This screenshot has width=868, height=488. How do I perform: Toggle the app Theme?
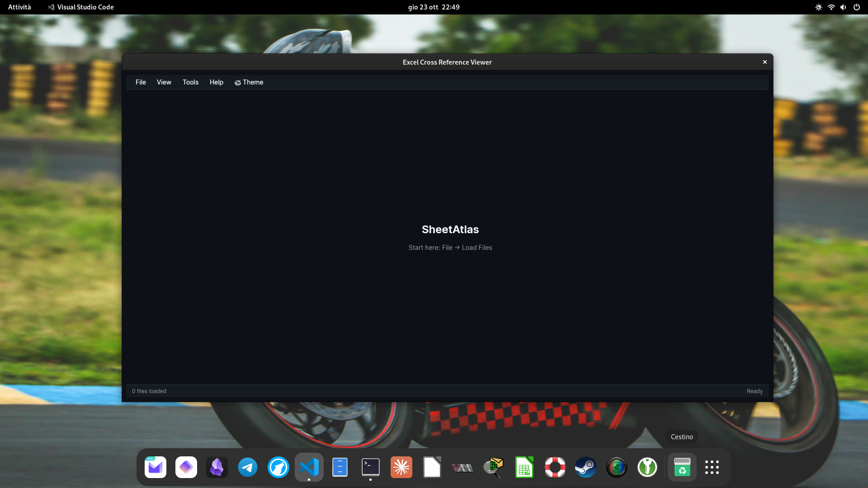tap(249, 82)
